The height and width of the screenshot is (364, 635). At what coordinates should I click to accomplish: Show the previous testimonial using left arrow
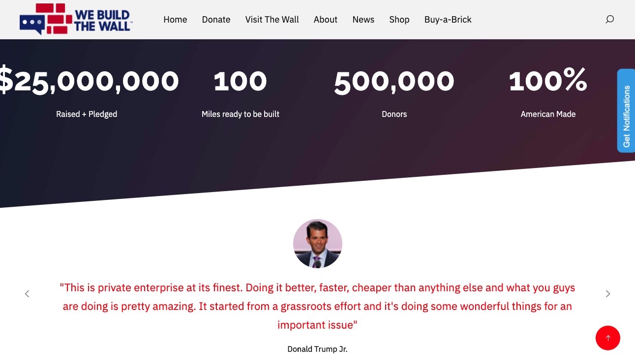click(x=27, y=294)
